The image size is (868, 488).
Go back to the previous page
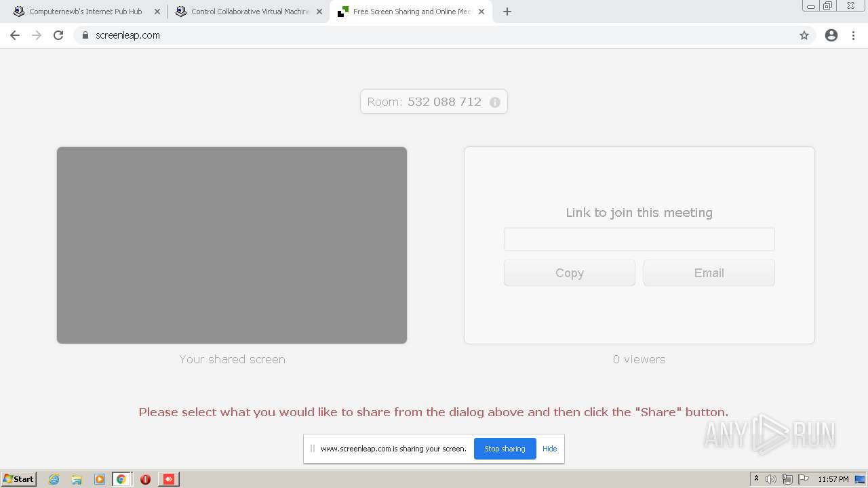[15, 35]
